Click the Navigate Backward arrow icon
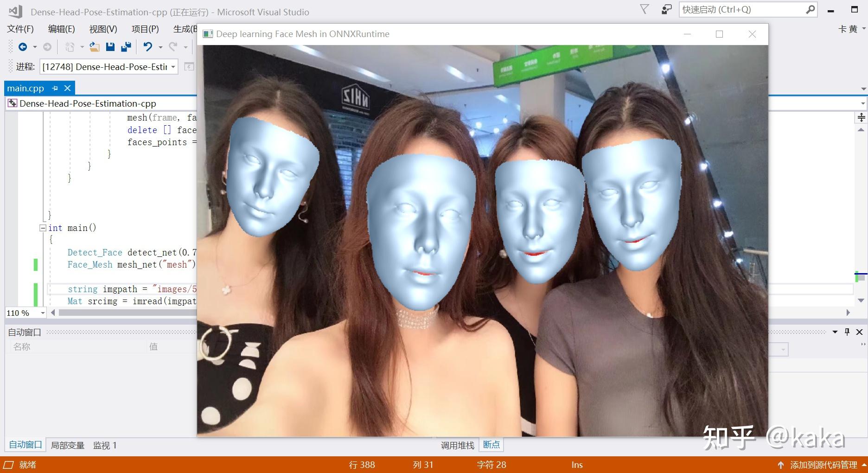This screenshot has height=473, width=868. (23, 47)
